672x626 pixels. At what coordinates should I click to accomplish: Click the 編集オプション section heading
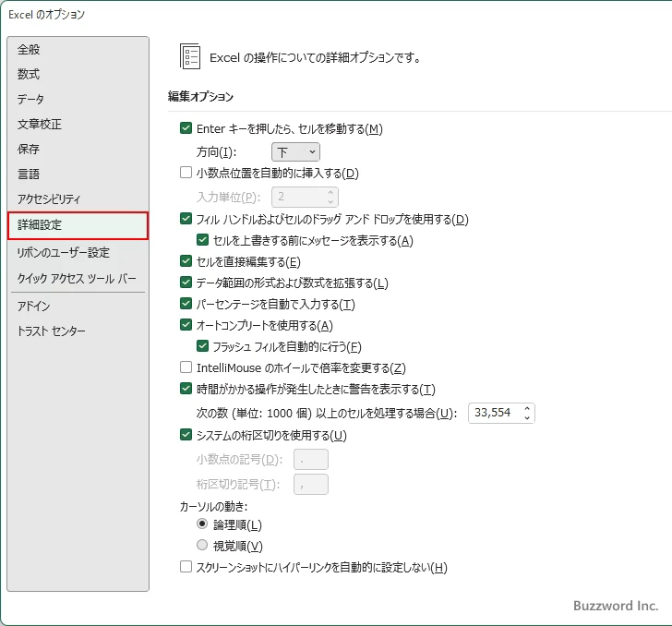click(200, 96)
